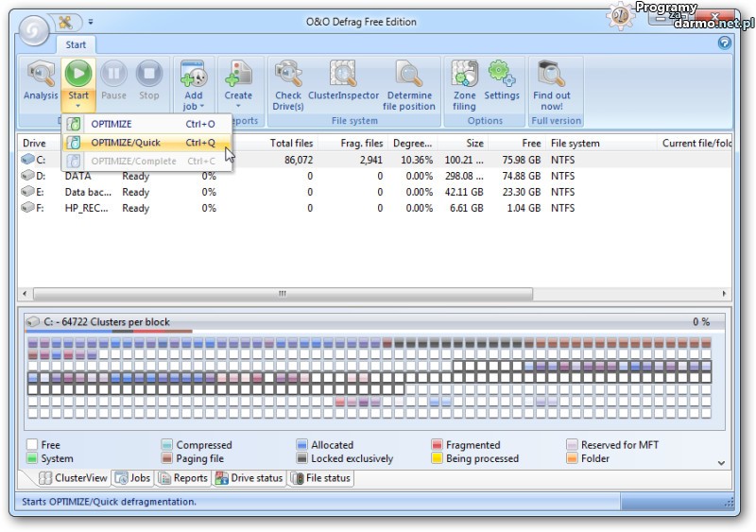
Task: Choose the OPTIMIZE menu entry
Action: click(x=112, y=124)
